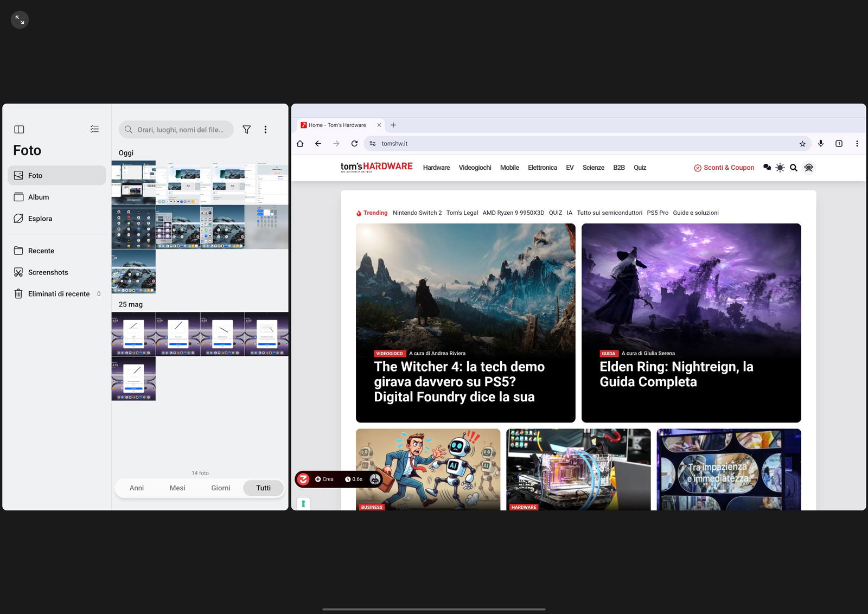Tap the fullscreen expand arrows icon
Image resolution: width=868 pixels, height=614 pixels.
pyautogui.click(x=20, y=20)
